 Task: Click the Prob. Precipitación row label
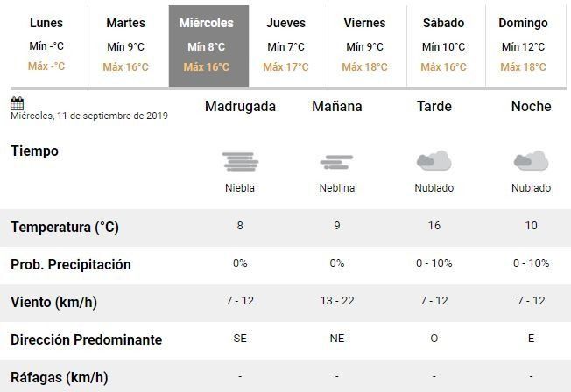pos(71,265)
